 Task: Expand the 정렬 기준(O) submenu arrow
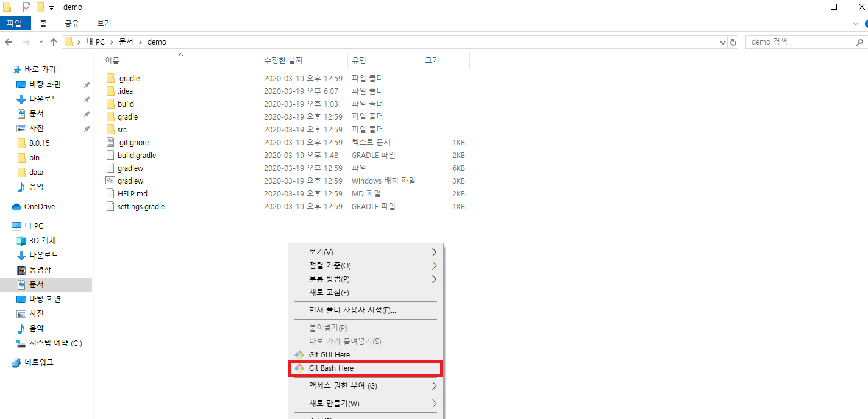435,266
